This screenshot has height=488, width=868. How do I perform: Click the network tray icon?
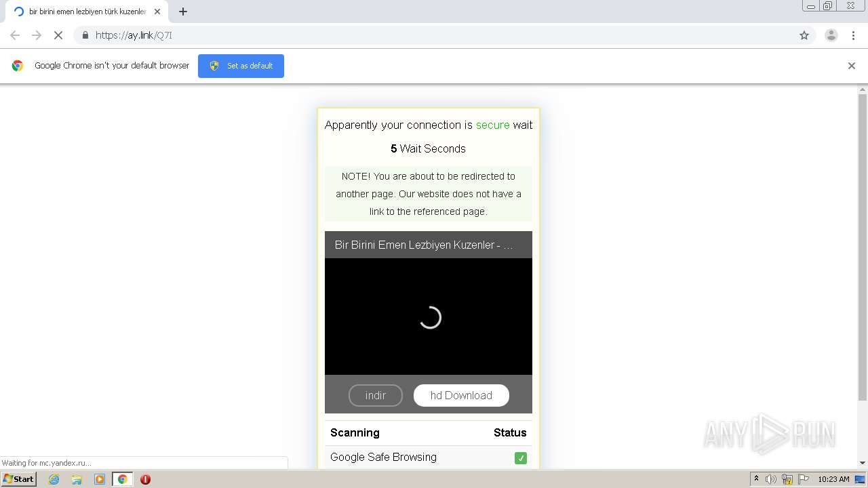pyautogui.click(x=787, y=479)
